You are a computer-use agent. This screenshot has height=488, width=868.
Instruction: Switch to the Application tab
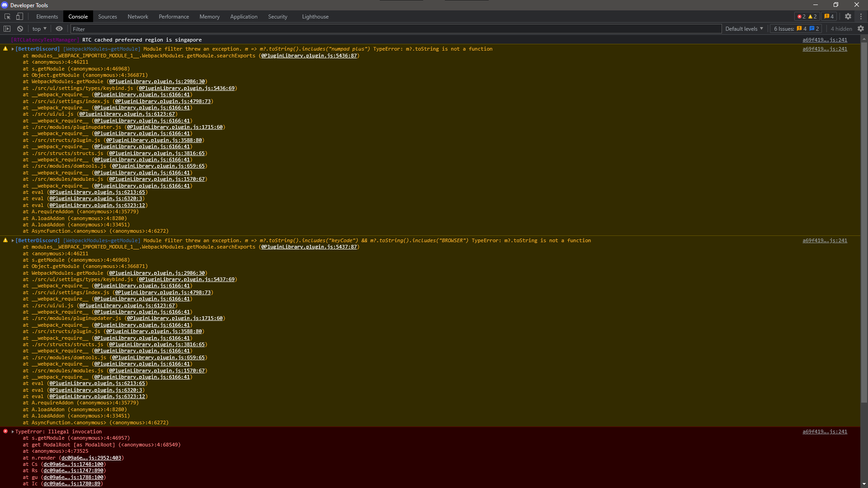point(244,17)
